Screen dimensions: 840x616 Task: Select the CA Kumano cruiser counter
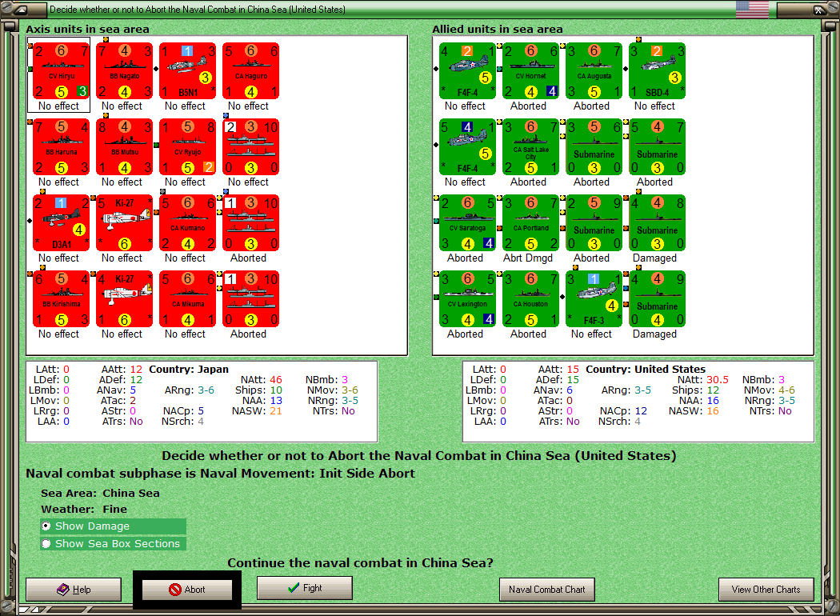tap(188, 223)
